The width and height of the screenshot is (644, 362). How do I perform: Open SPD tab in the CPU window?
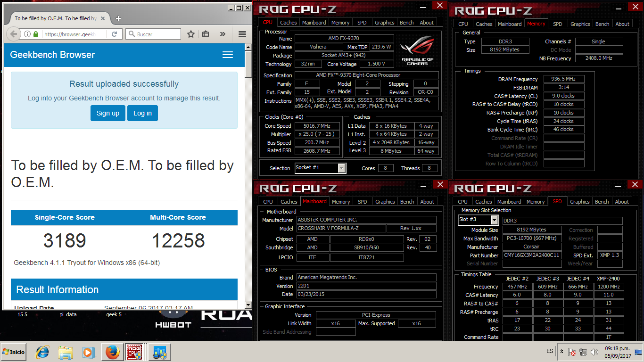[362, 22]
